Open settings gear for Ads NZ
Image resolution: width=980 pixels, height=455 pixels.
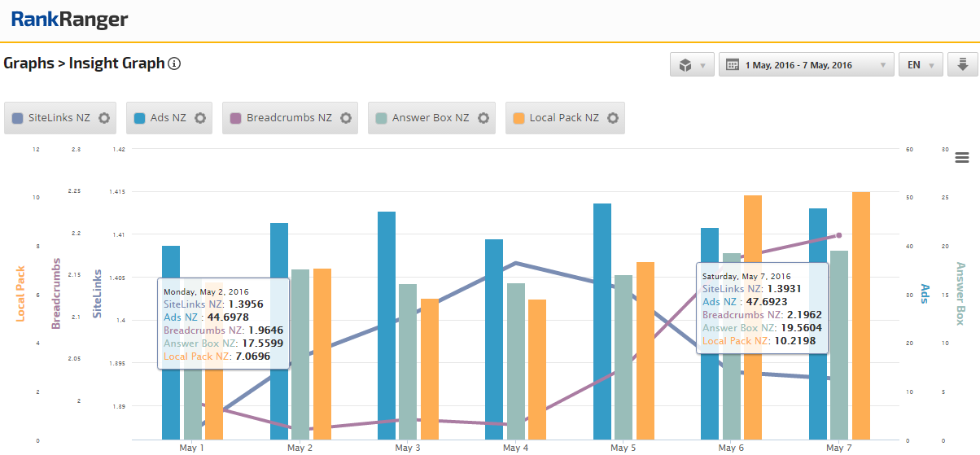[x=200, y=118]
